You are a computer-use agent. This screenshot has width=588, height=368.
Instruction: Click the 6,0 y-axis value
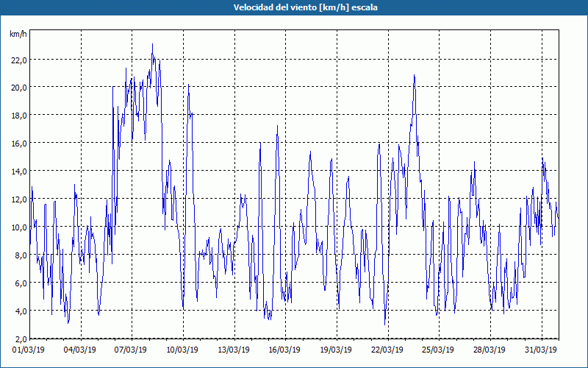point(21,283)
